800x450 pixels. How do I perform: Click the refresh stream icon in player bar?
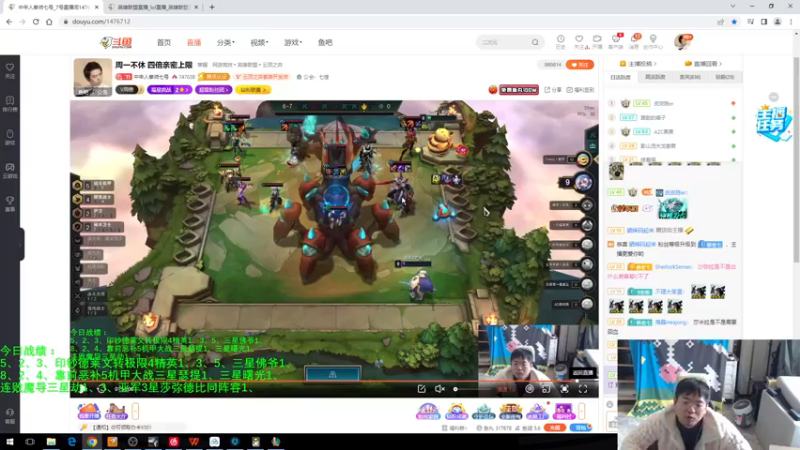click(101, 389)
